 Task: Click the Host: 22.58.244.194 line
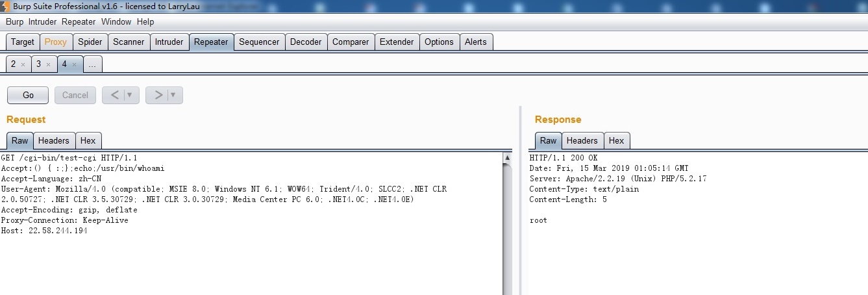point(44,231)
